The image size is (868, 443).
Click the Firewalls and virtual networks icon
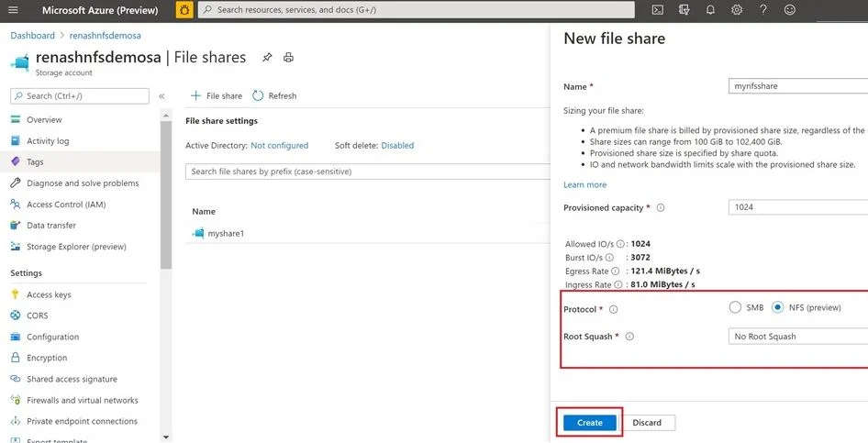click(x=16, y=400)
